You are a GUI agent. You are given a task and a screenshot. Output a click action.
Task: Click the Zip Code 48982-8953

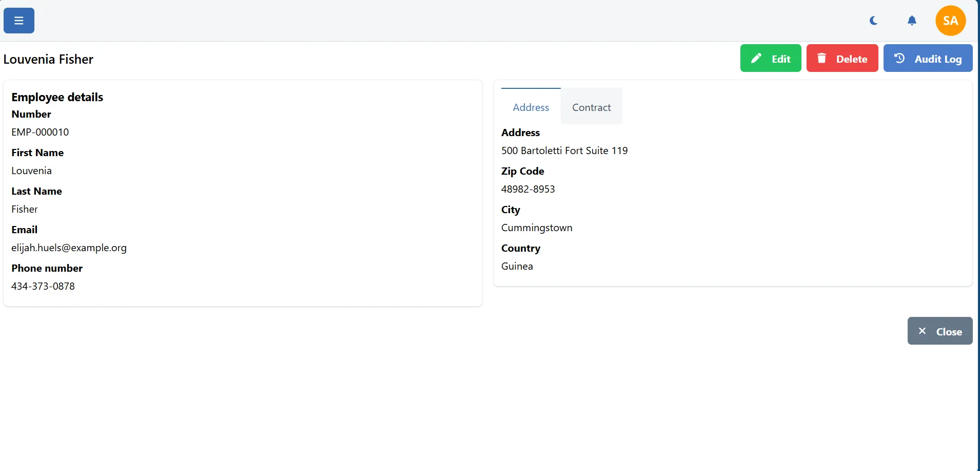click(528, 189)
